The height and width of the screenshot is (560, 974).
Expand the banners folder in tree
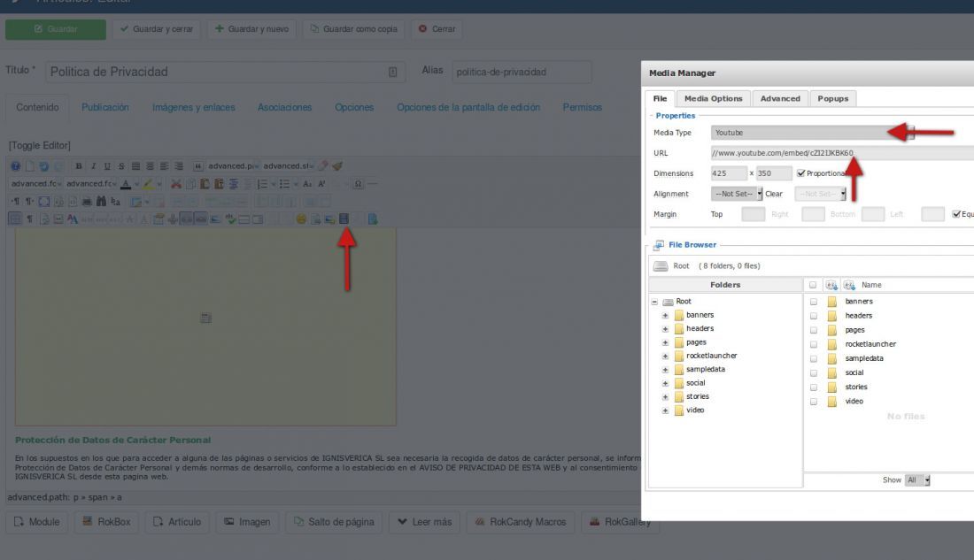point(665,316)
